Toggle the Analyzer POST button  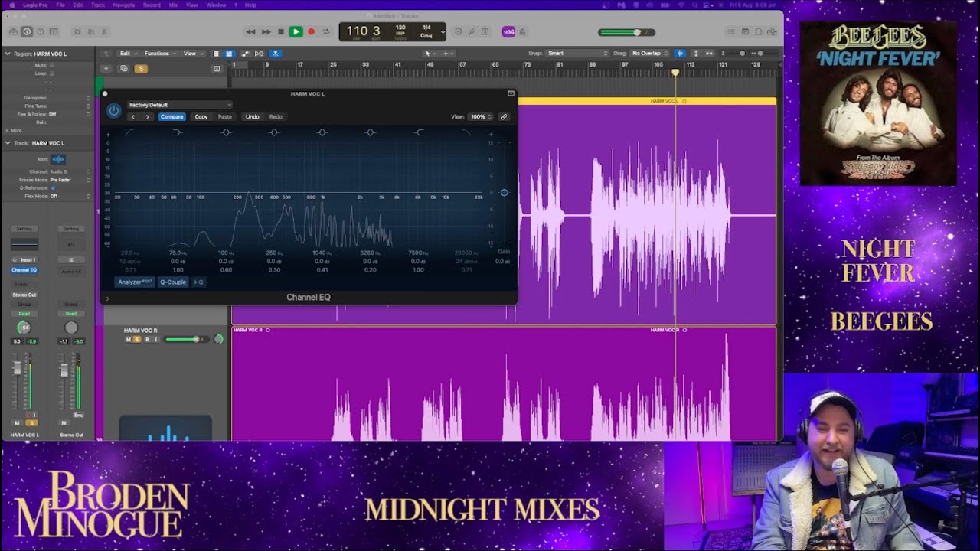pos(136,282)
